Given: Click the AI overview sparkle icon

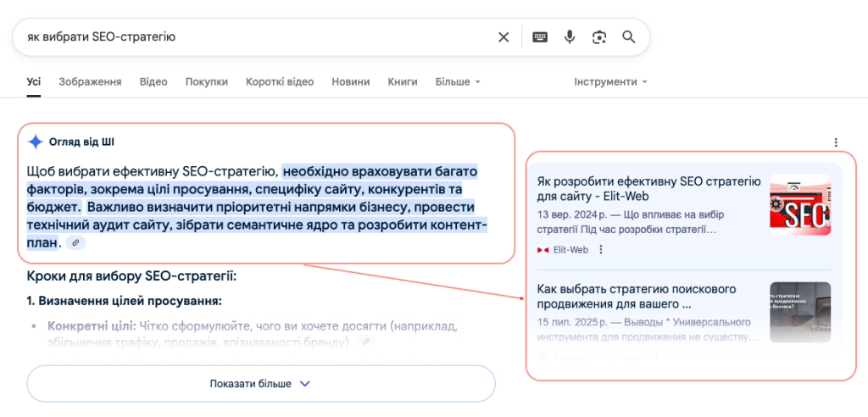Looking at the screenshot, I should click(36, 142).
